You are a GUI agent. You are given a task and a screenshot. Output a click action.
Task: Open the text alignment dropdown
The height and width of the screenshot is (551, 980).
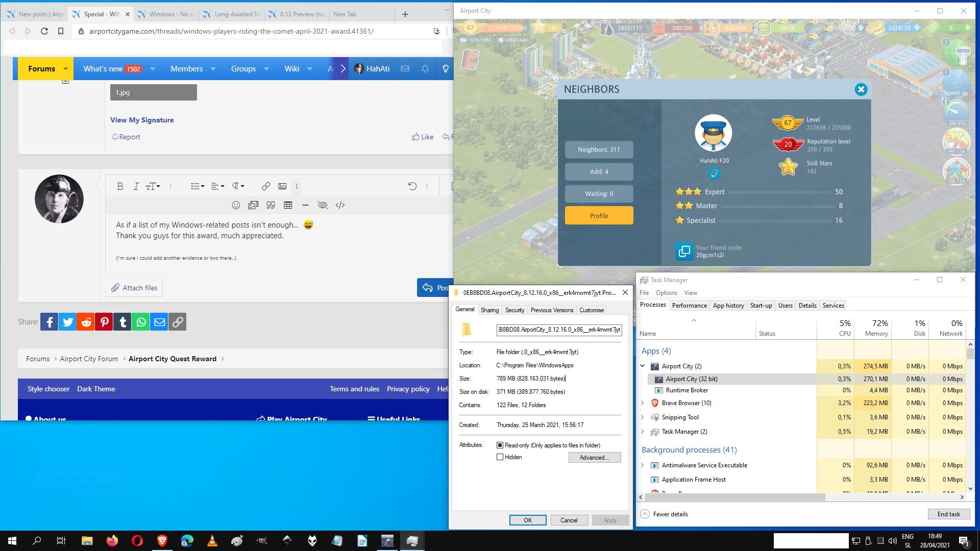[218, 186]
